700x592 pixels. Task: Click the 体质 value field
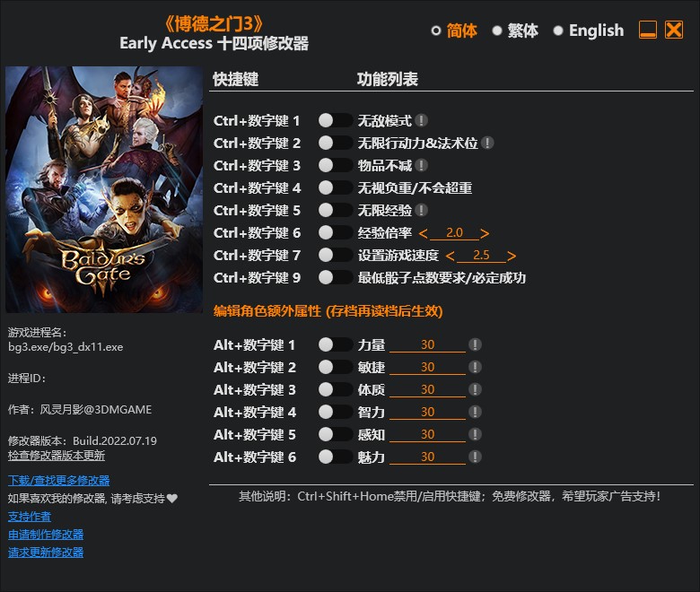427,389
